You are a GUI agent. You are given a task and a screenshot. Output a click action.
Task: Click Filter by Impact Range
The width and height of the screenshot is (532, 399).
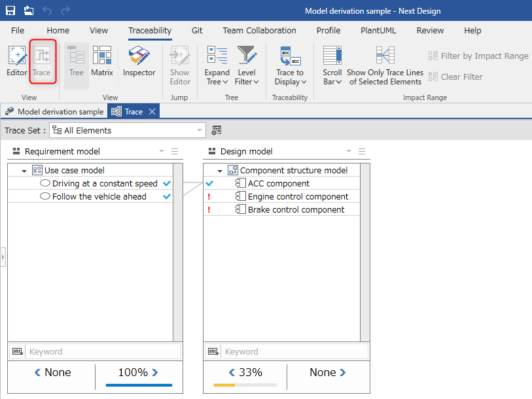click(x=478, y=56)
